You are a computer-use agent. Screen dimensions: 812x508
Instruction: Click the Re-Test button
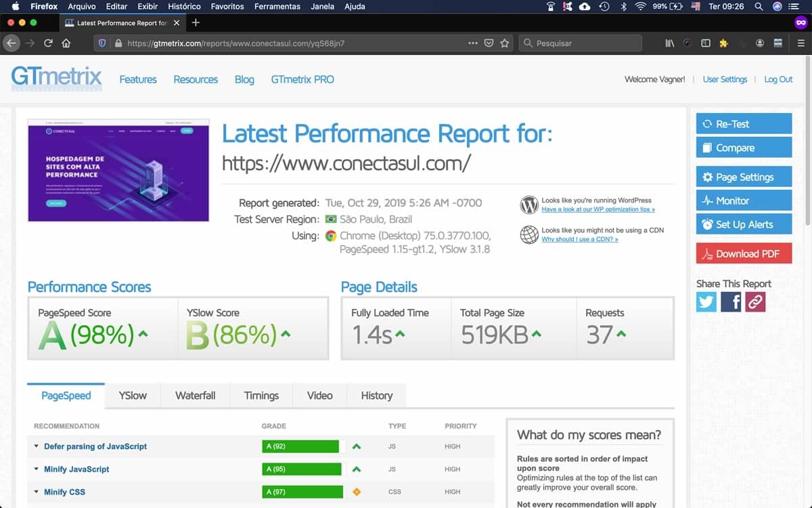tap(744, 124)
